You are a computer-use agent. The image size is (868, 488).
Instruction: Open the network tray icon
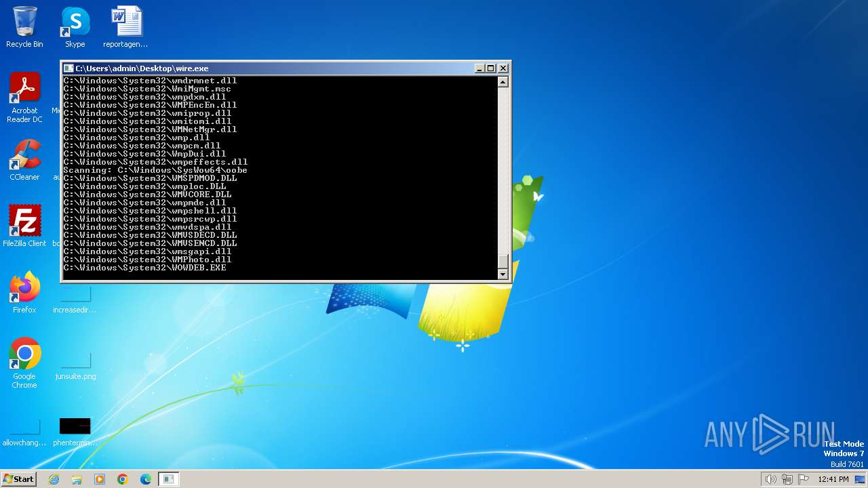click(x=787, y=479)
